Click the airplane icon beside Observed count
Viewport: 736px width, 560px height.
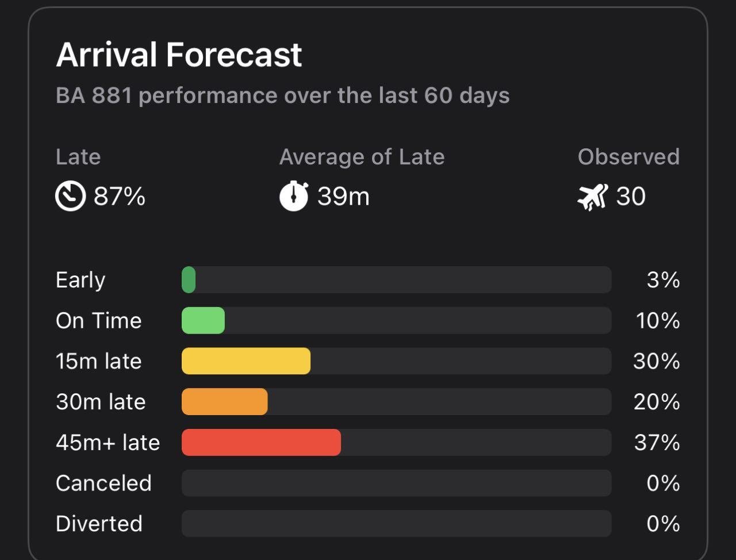[592, 197]
